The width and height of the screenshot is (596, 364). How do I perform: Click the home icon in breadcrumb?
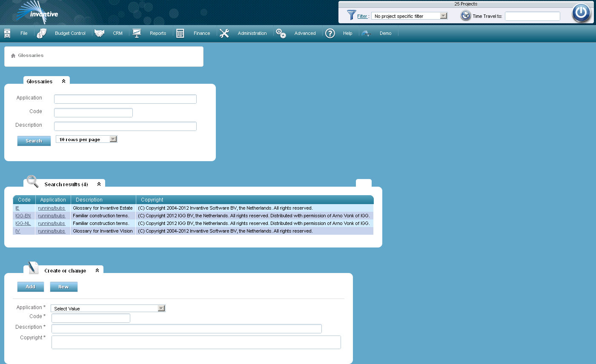[13, 56]
